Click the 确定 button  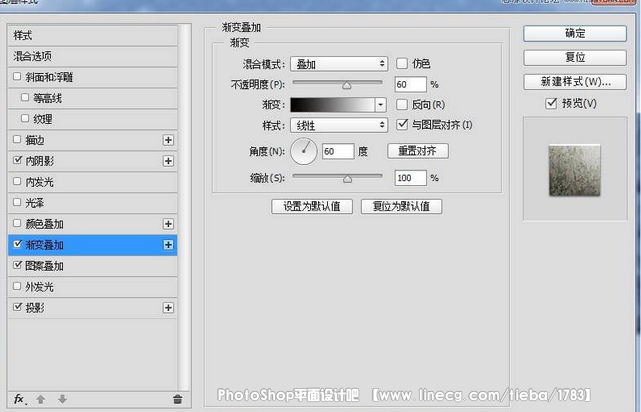[575, 34]
